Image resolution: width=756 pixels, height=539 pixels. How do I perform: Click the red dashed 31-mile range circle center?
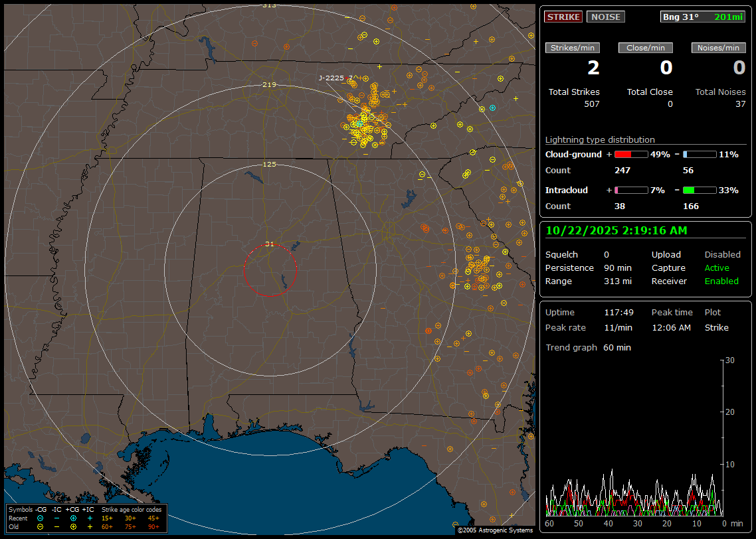pyautogui.click(x=270, y=270)
